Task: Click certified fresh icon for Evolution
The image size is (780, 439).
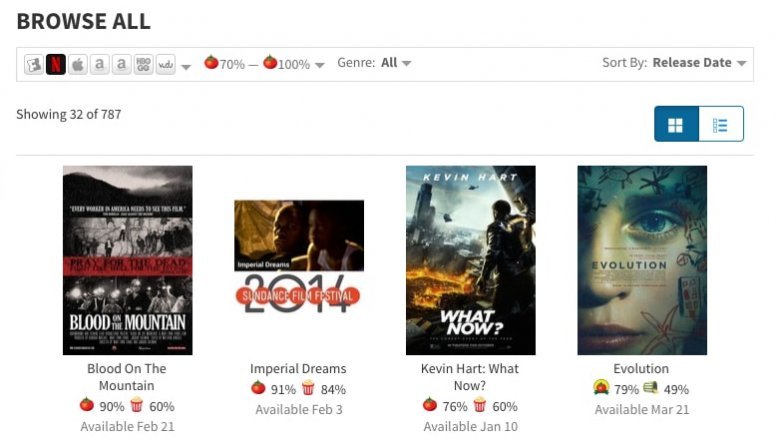Action: coord(601,387)
